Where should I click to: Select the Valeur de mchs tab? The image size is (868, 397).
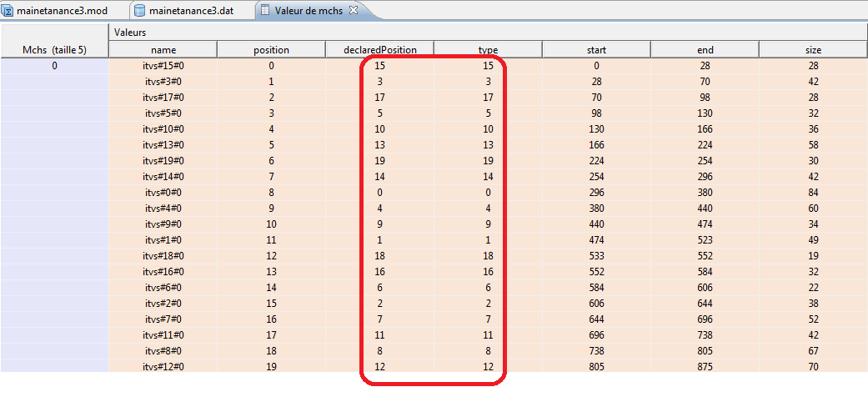point(309,11)
